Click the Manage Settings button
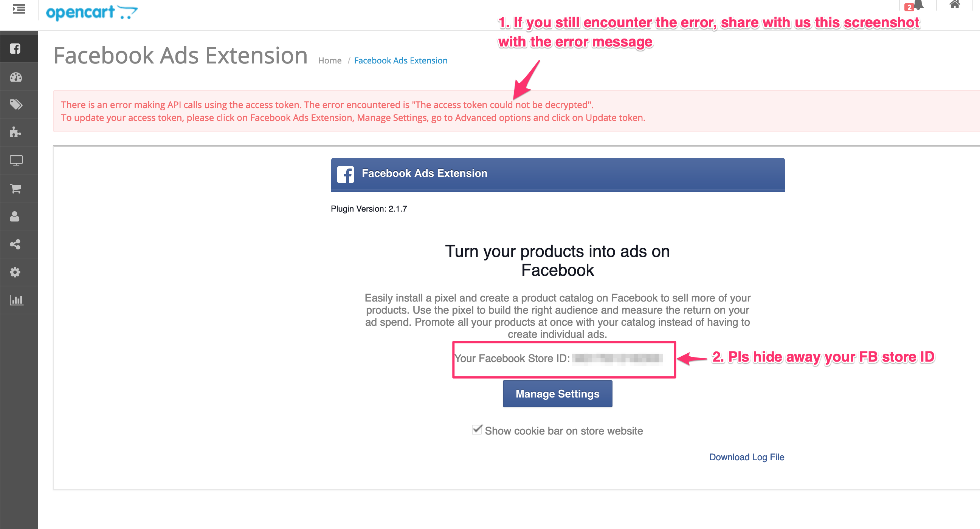The image size is (980, 529). [557, 394]
